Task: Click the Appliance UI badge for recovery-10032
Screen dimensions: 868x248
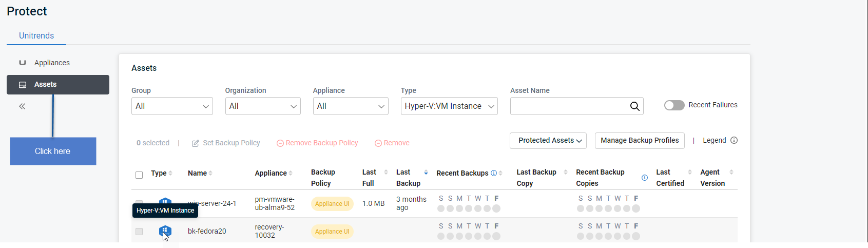Action: [x=332, y=232]
